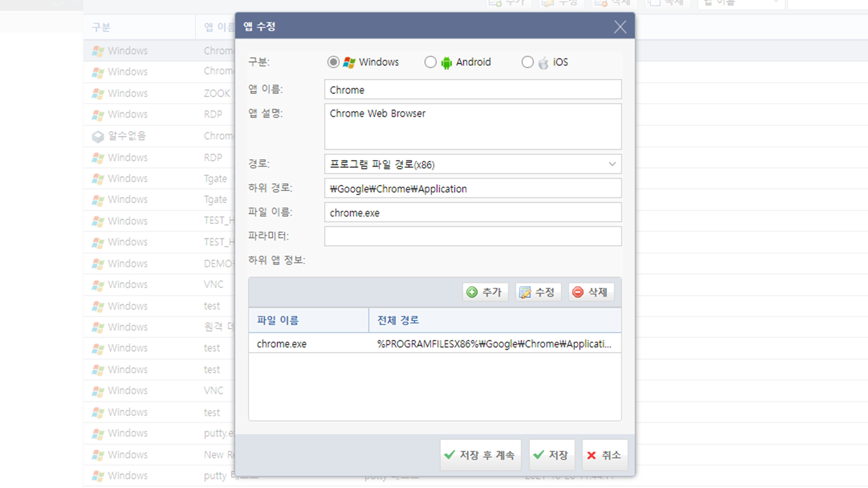Click the red X icon on 취소

(591, 455)
